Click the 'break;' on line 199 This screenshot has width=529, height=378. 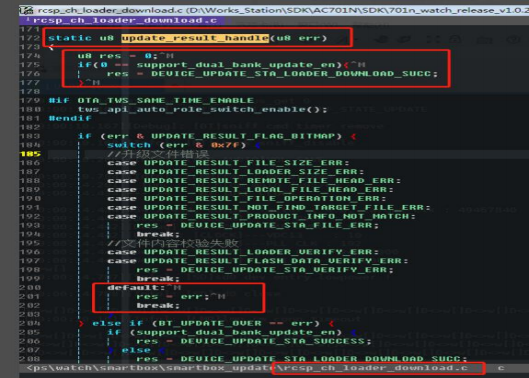(x=158, y=279)
